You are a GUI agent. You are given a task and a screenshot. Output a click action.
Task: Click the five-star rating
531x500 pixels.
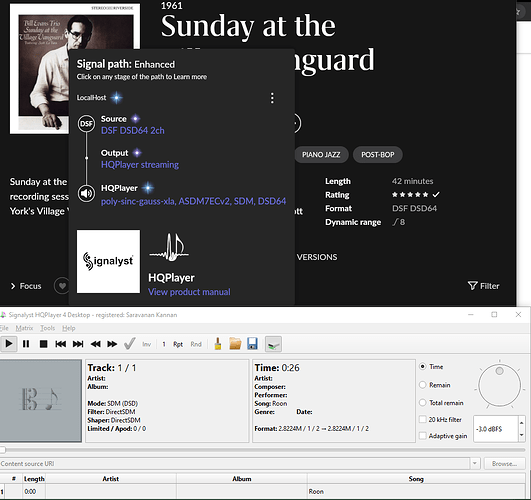[x=410, y=195]
